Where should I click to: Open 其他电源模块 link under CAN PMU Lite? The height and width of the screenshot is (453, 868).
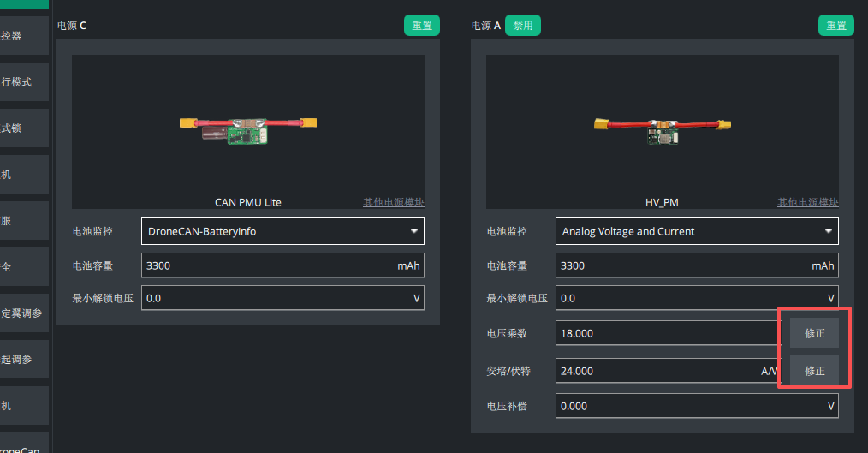(394, 202)
